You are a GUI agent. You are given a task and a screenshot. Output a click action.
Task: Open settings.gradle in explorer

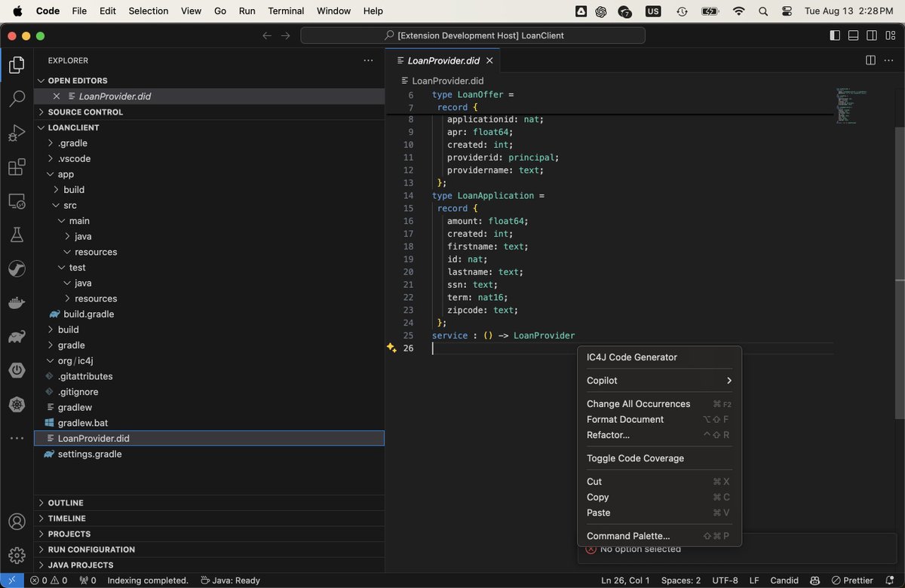(x=209, y=455)
